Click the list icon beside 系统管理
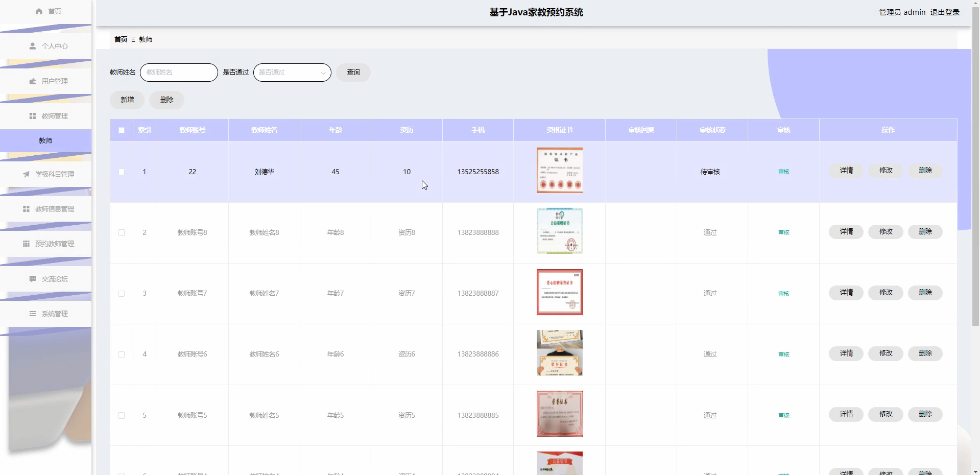The image size is (980, 475). (x=33, y=314)
